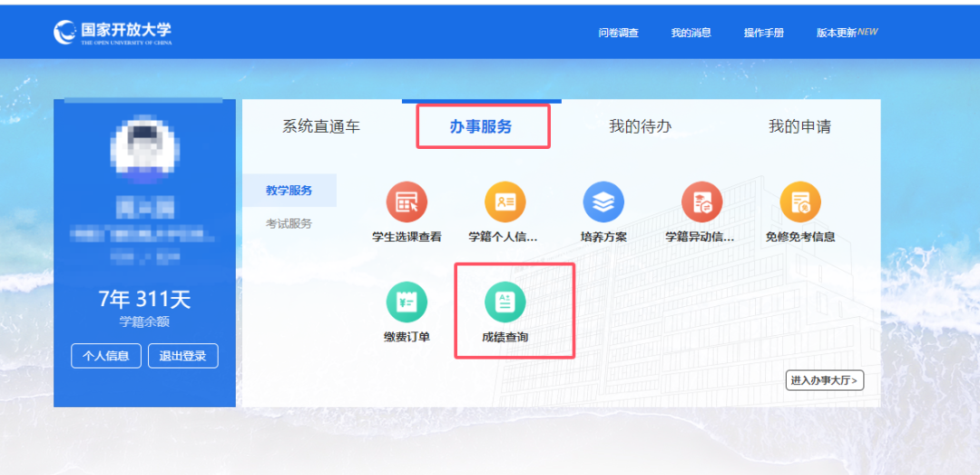Open 操作手册 in the top navigation

[764, 34]
